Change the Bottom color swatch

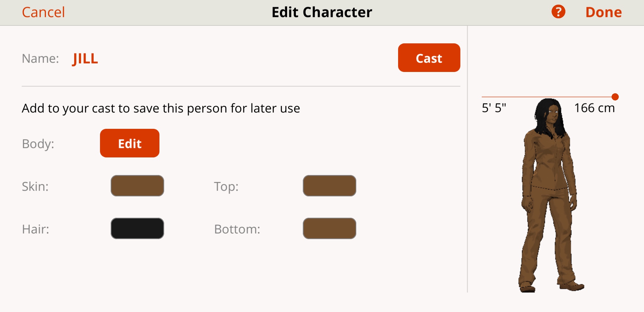click(329, 228)
